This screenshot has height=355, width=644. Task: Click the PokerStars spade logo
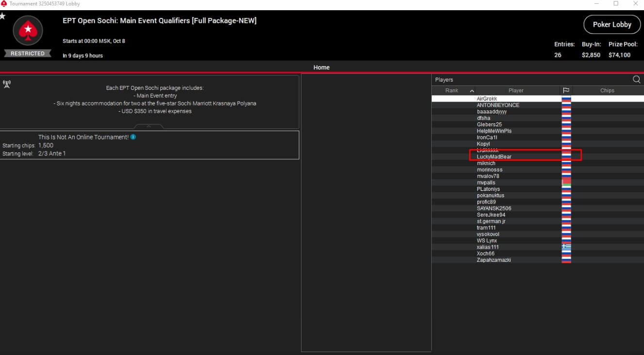28,32
